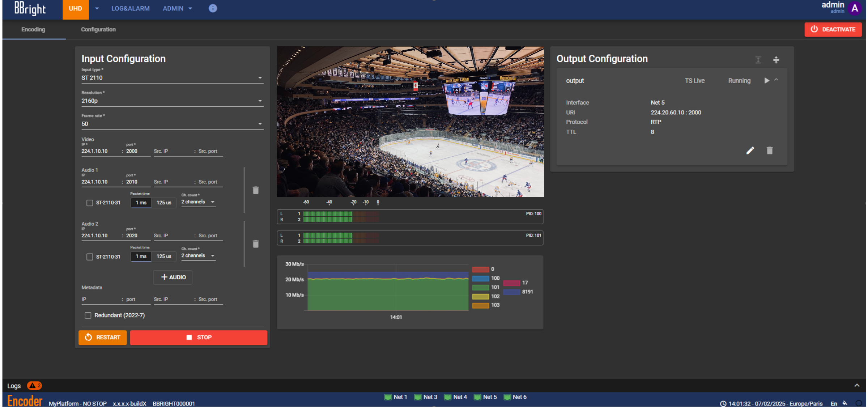
Task: Open the LOG&ALARM menu
Action: (130, 8)
